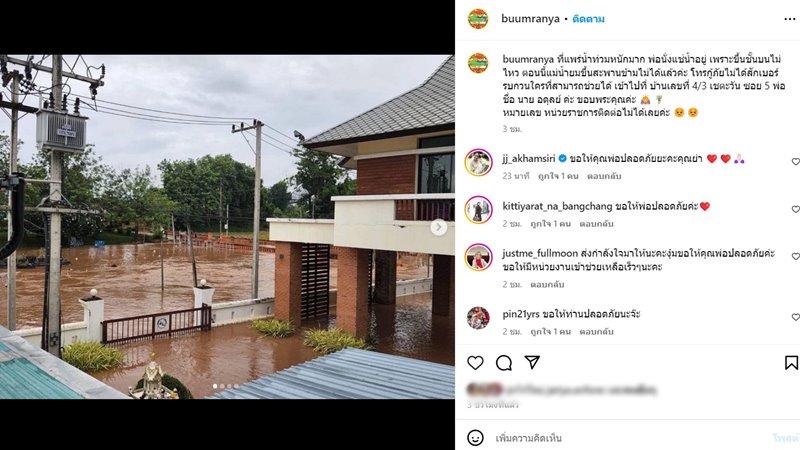The image size is (800, 450).
Task: Go to next photo arrow
Action: [438, 227]
